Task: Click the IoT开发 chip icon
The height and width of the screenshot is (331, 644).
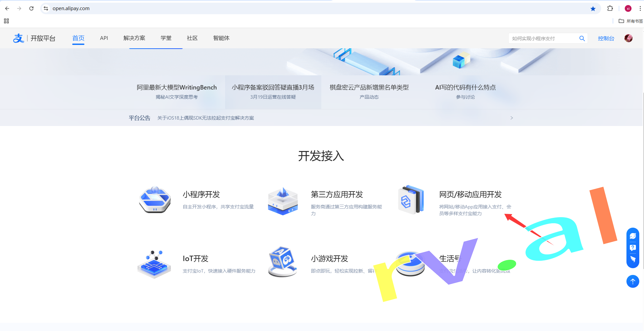Action: (x=154, y=264)
